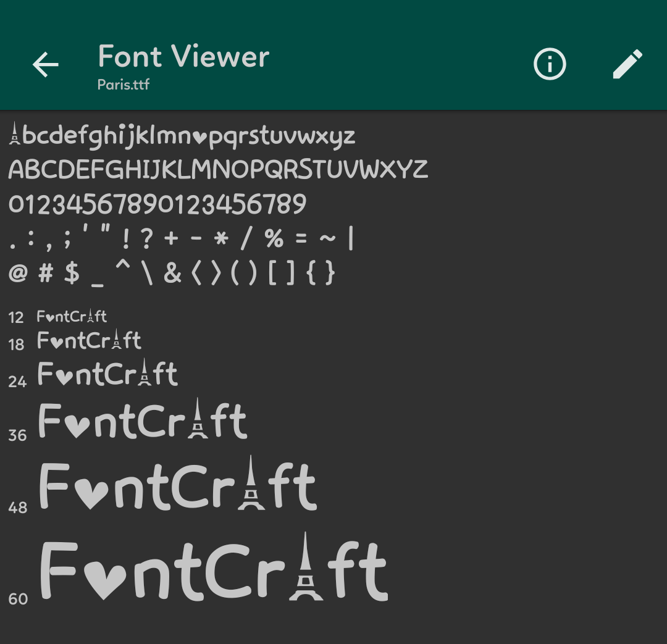Select the size 18 FontCraft sample

click(x=90, y=340)
